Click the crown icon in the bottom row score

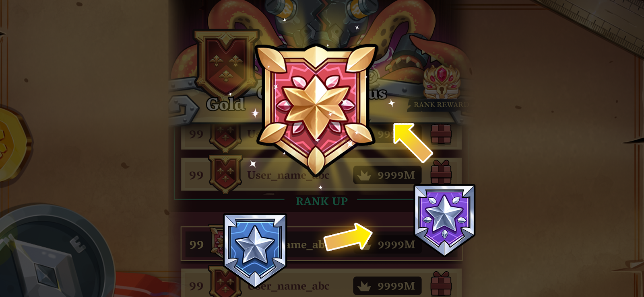[x=364, y=286]
